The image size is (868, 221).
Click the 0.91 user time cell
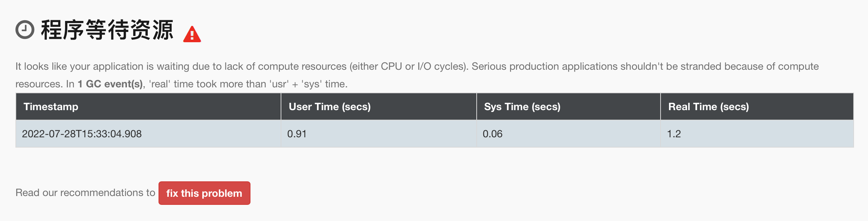click(x=379, y=134)
